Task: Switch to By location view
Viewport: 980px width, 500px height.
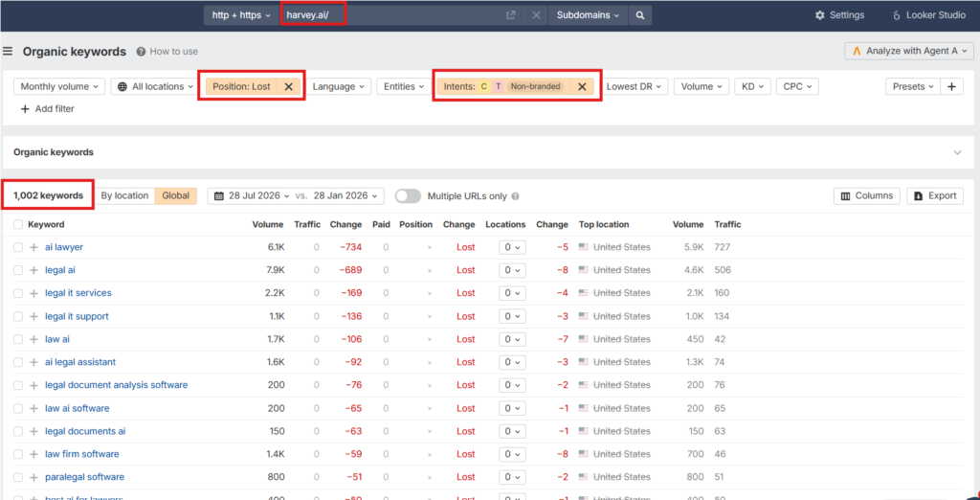Action: tap(124, 195)
